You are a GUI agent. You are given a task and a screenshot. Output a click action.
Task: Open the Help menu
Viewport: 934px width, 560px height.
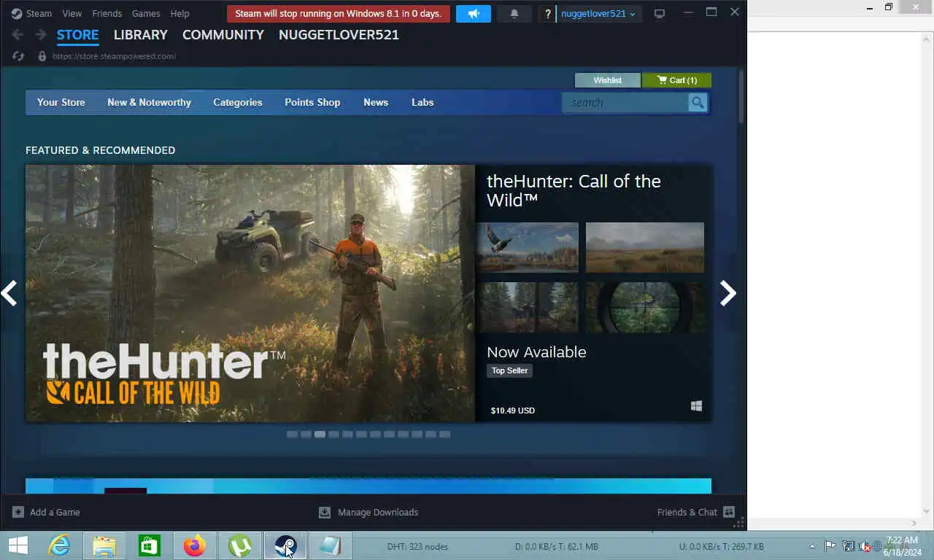(180, 14)
